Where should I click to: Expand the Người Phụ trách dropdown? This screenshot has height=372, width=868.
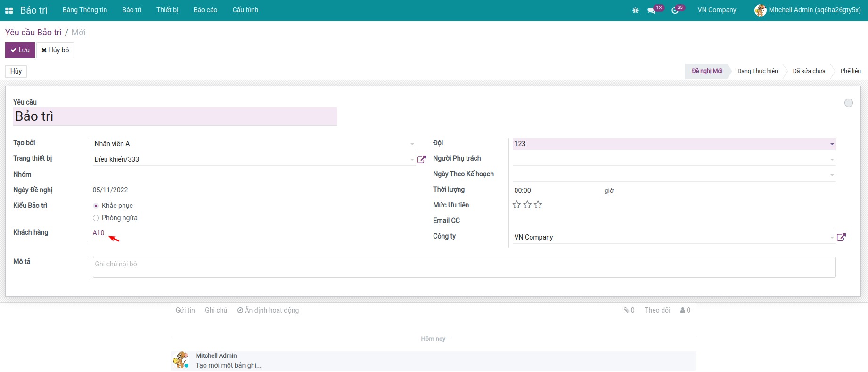pos(832,160)
